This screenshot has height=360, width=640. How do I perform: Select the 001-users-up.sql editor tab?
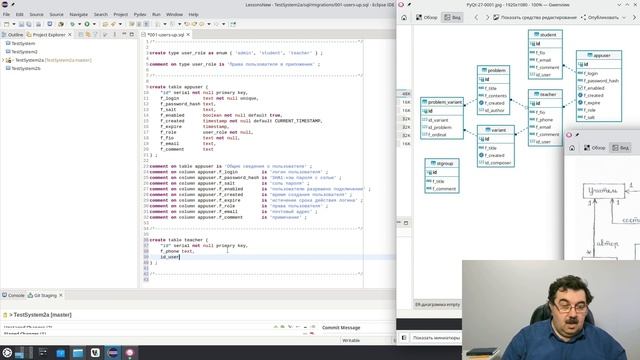tap(165, 35)
